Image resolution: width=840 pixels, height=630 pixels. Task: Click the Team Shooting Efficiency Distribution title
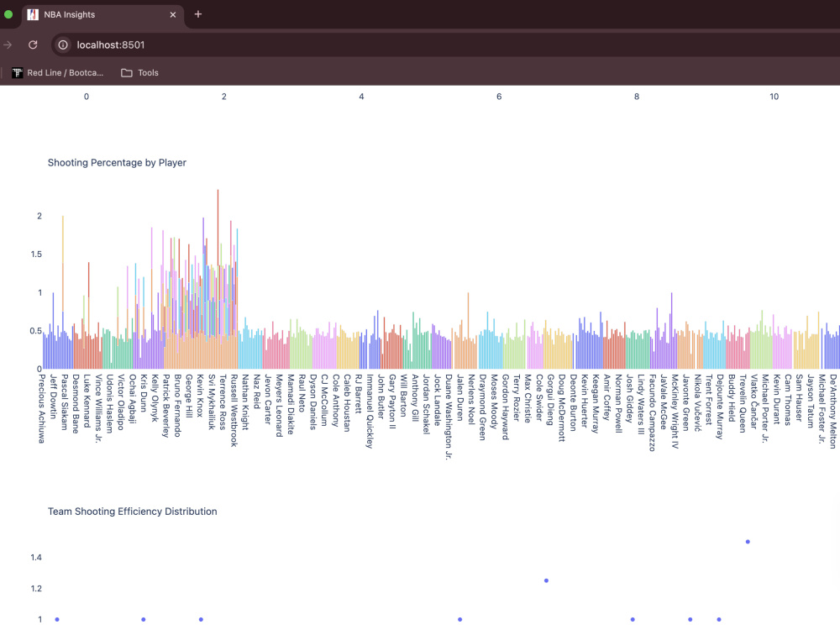click(x=133, y=511)
